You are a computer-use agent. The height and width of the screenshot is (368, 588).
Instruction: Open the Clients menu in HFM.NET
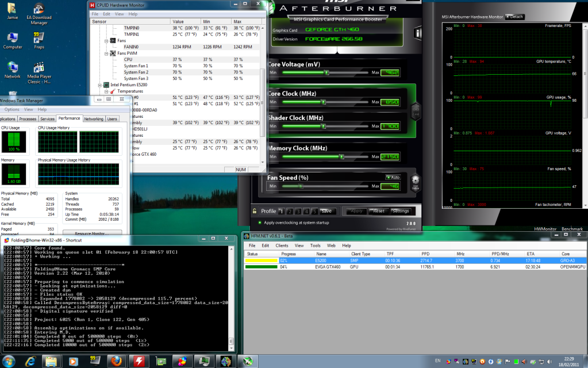click(282, 246)
